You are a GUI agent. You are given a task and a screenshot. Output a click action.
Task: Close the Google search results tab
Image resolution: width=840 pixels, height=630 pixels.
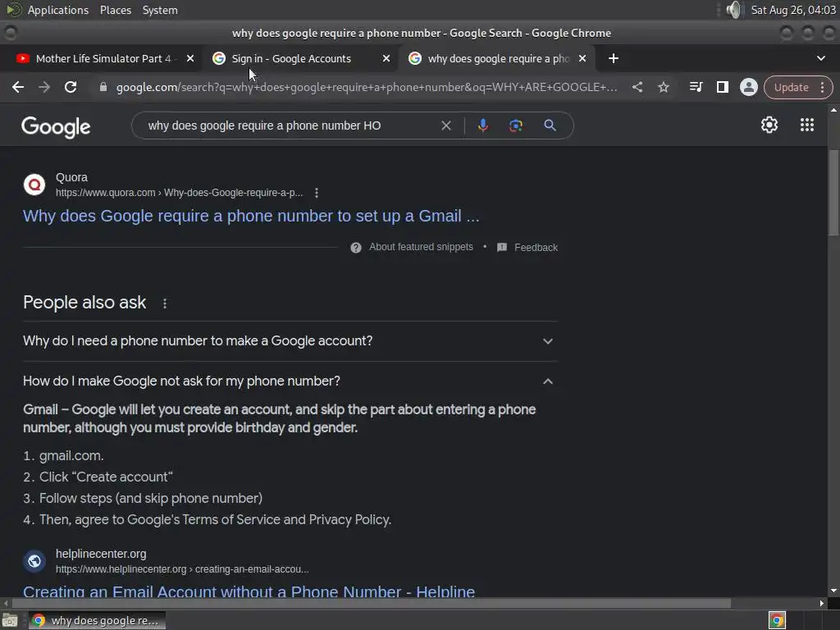582,58
